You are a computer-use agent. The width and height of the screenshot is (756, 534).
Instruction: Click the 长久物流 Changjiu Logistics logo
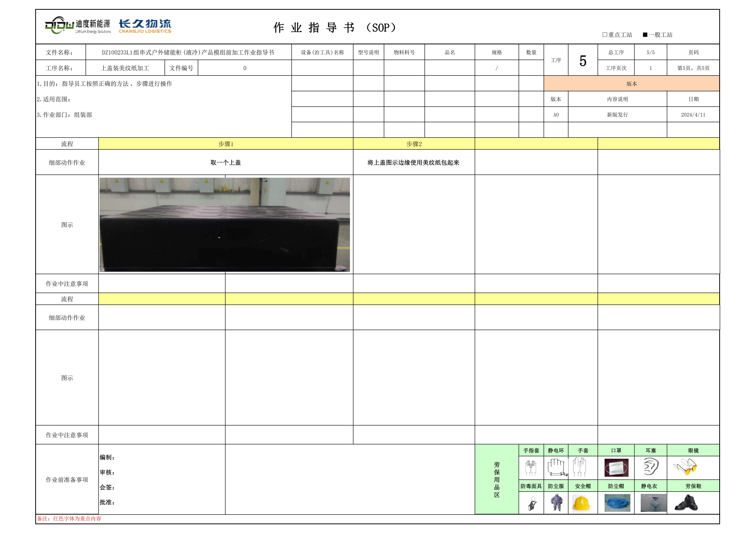click(x=145, y=26)
